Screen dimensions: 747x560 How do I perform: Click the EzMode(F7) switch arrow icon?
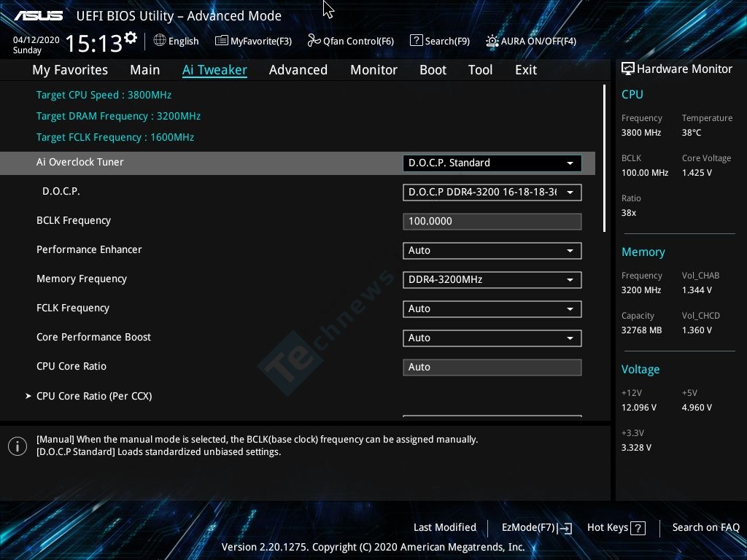(565, 528)
